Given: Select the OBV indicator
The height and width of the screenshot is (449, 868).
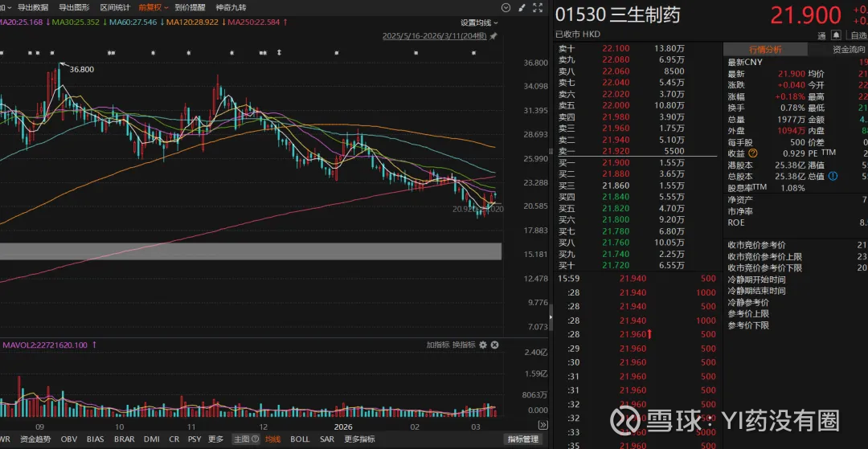Looking at the screenshot, I should click(68, 439).
